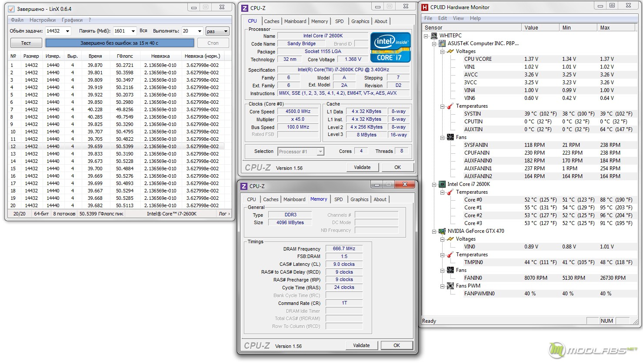Screen dimensions: 643x364
Task: Switch to About tab in upper CPU-Z
Action: point(381,21)
